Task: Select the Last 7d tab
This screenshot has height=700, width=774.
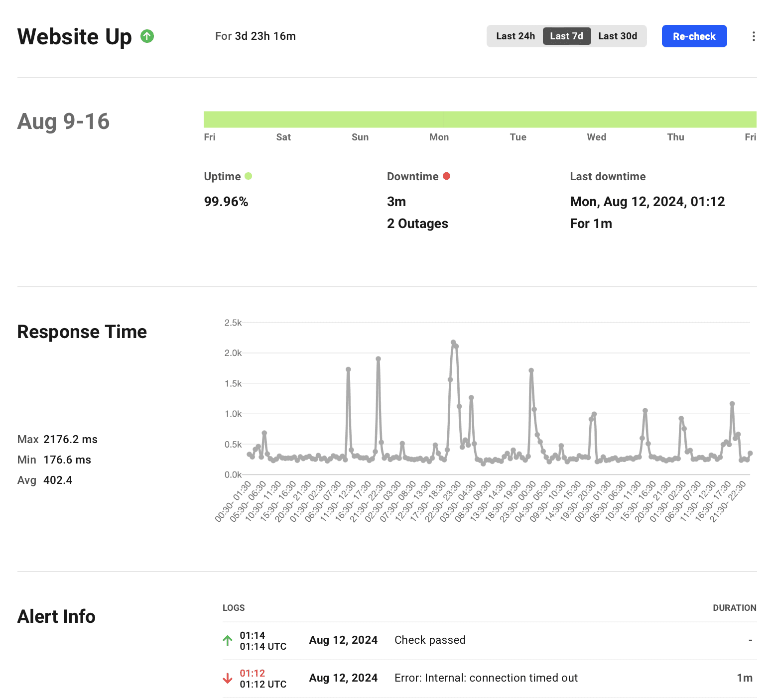Action: [567, 36]
